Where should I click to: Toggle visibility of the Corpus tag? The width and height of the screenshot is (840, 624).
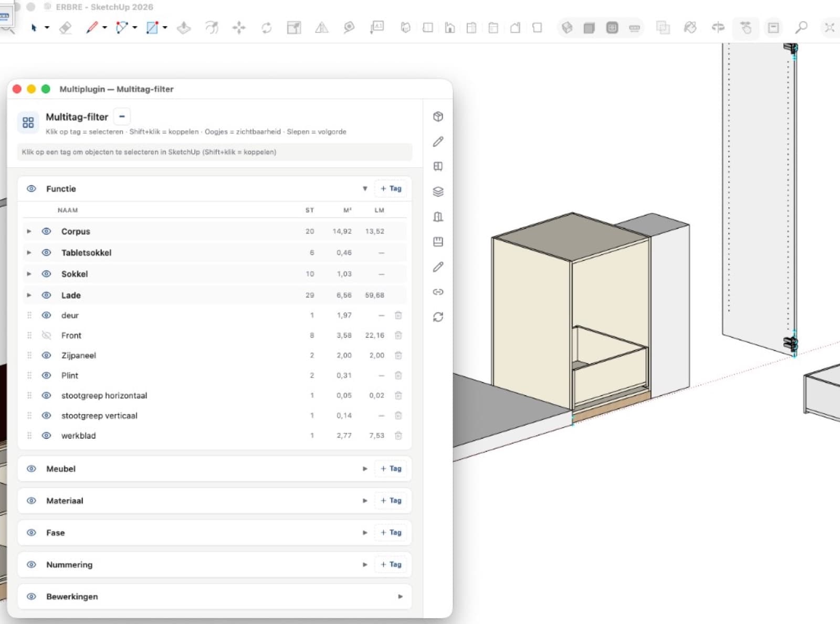coord(46,231)
